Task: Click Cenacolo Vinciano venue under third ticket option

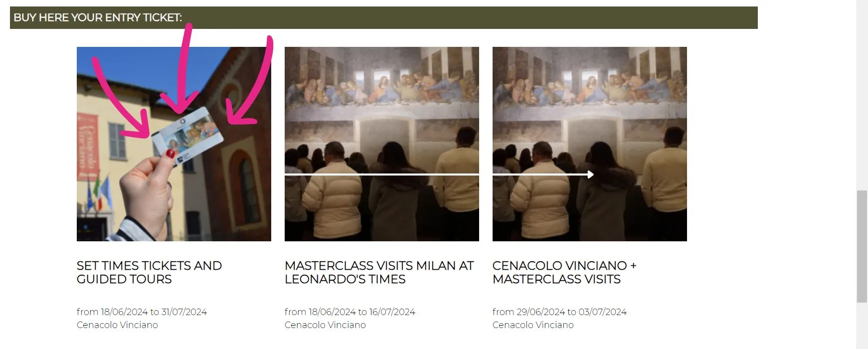Action: pos(533,325)
